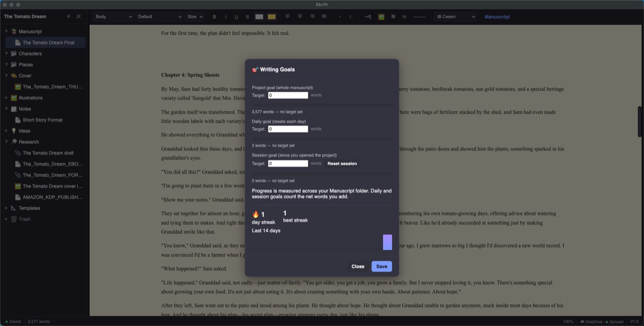Toggle underline formatting in the toolbar
Viewport: 644px width, 326px height.
click(236, 17)
